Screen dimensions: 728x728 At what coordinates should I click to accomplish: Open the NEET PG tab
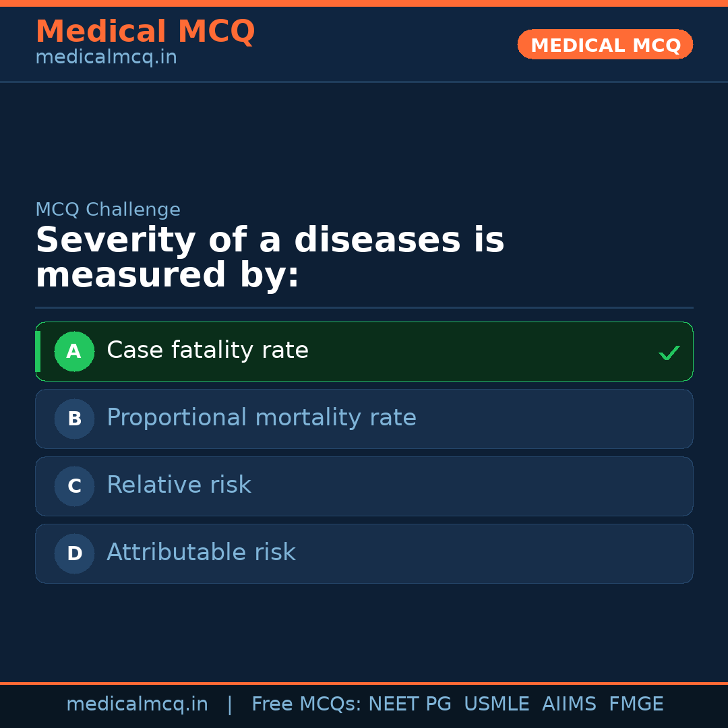(x=409, y=704)
